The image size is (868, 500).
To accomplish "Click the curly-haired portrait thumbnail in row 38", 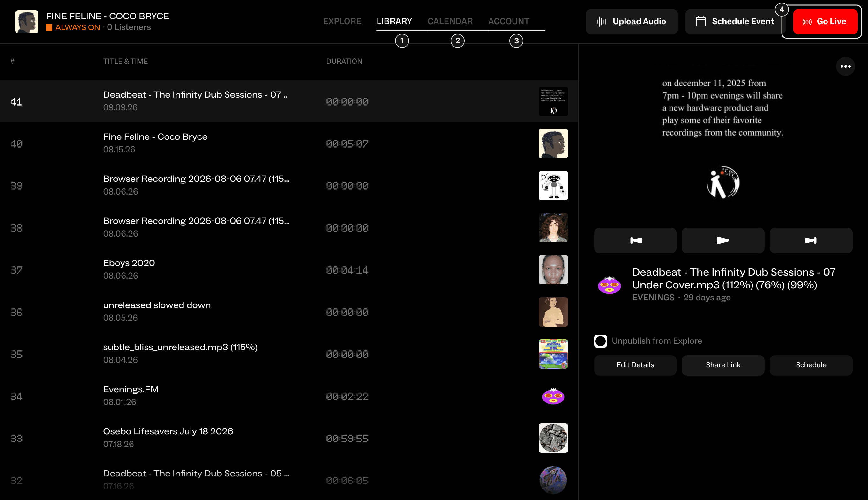I will pyautogui.click(x=553, y=228).
